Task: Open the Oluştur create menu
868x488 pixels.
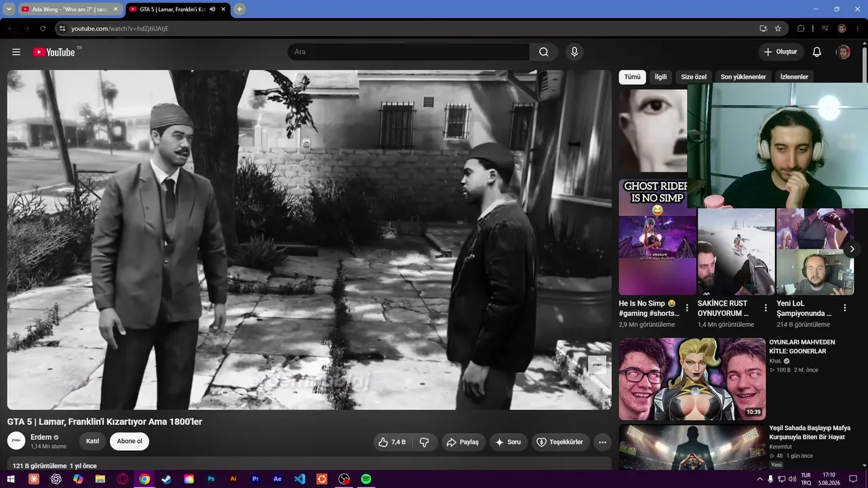Action: pyautogui.click(x=781, y=52)
